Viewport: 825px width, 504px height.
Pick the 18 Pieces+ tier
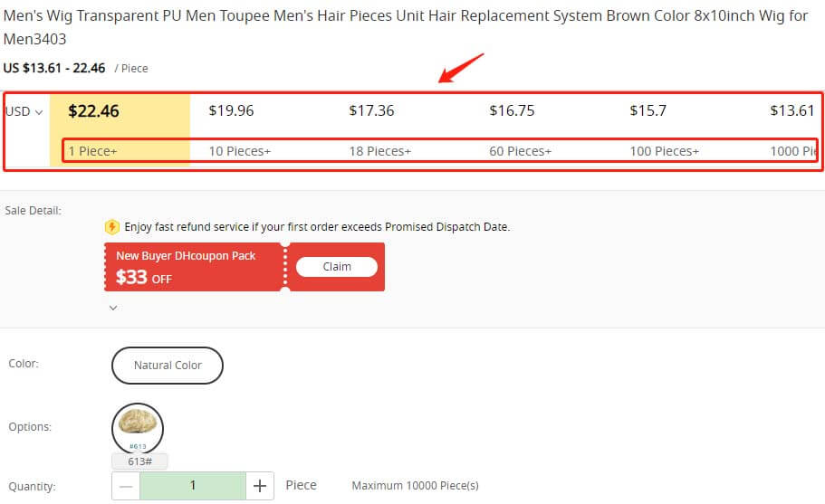379,151
